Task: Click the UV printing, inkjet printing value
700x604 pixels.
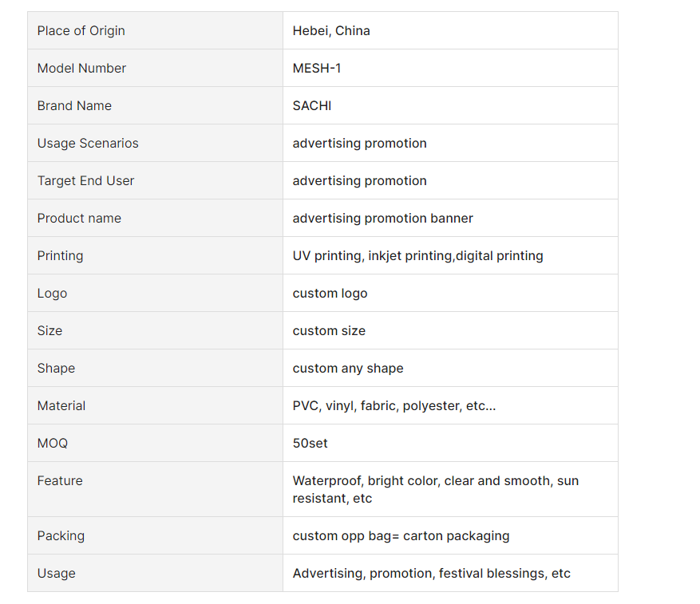Action: [x=417, y=256]
